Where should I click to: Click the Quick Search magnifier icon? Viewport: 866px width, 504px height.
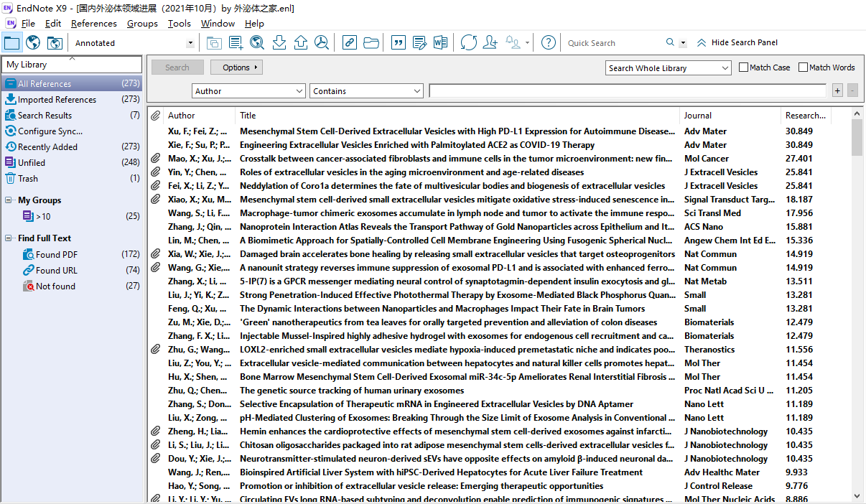(x=670, y=42)
